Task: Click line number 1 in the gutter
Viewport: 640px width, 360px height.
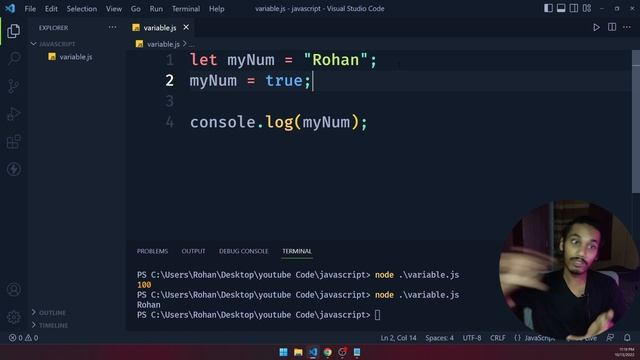Action: [169, 60]
